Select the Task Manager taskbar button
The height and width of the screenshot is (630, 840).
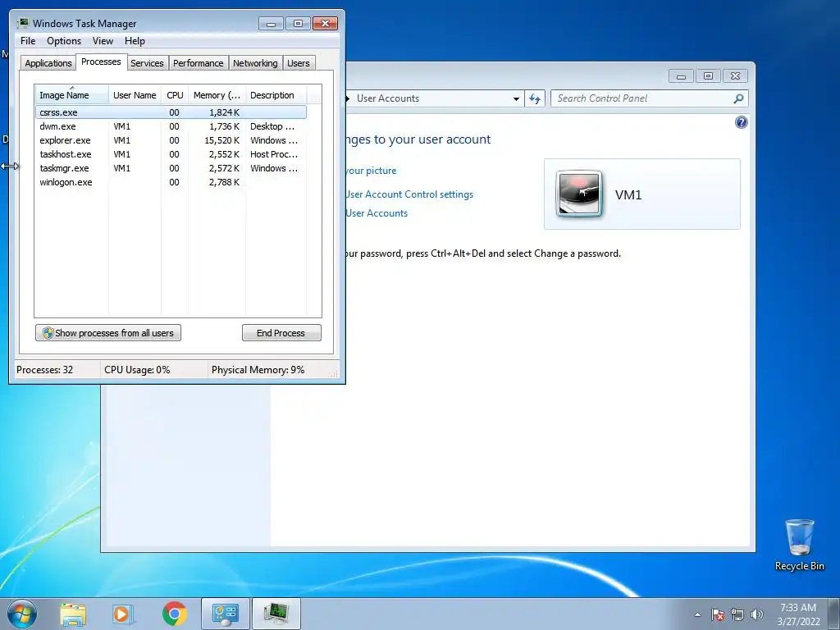coord(276,614)
